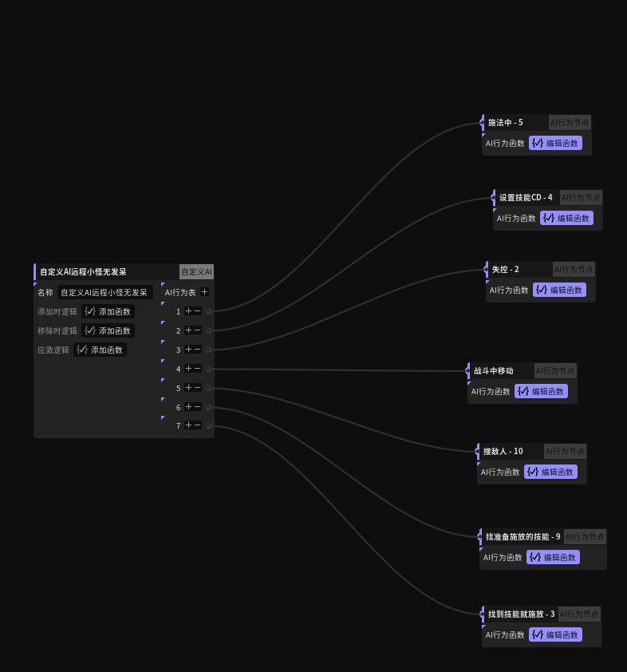Screen dimensions: 627x672
Task: Select the 找准备施放的技能 - 9 node header
Action: point(522,537)
